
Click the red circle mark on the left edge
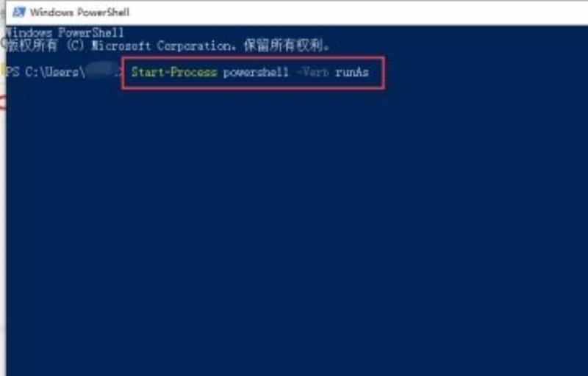[2, 103]
